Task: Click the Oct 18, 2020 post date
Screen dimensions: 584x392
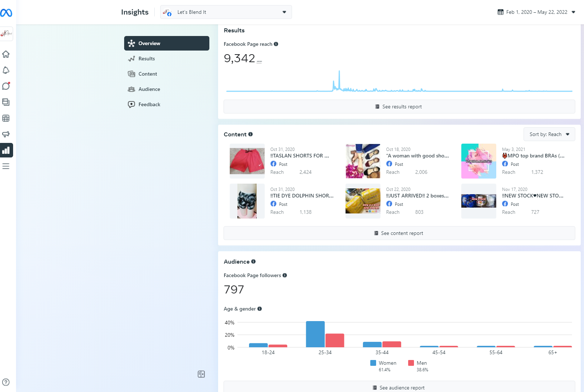Action: click(x=398, y=149)
